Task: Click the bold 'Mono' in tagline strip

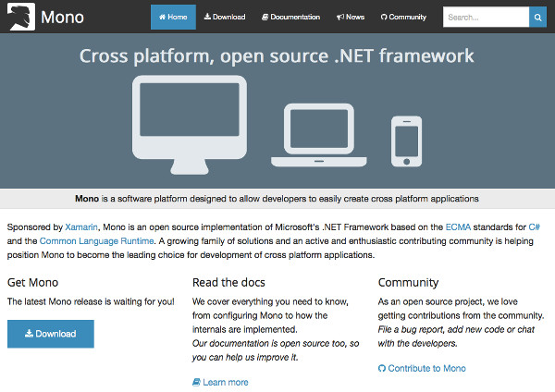Action: click(87, 199)
